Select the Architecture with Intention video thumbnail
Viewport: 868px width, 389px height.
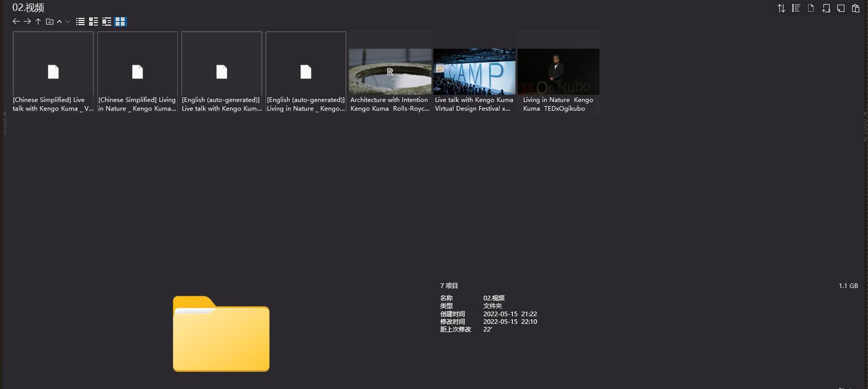(x=390, y=72)
